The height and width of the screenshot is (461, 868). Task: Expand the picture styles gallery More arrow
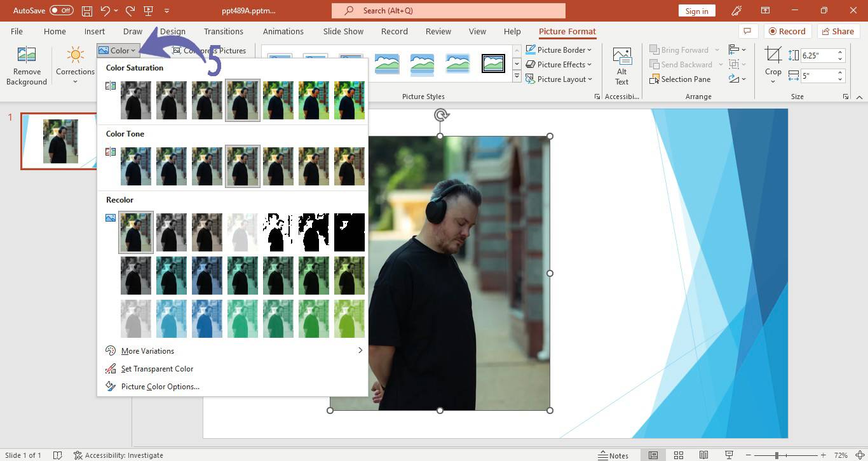(x=517, y=77)
